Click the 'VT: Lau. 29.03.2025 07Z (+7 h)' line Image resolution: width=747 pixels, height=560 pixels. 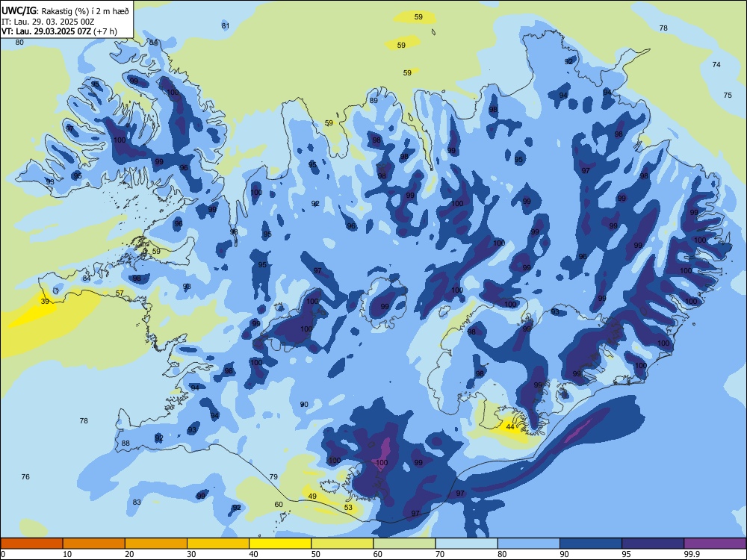[59, 31]
